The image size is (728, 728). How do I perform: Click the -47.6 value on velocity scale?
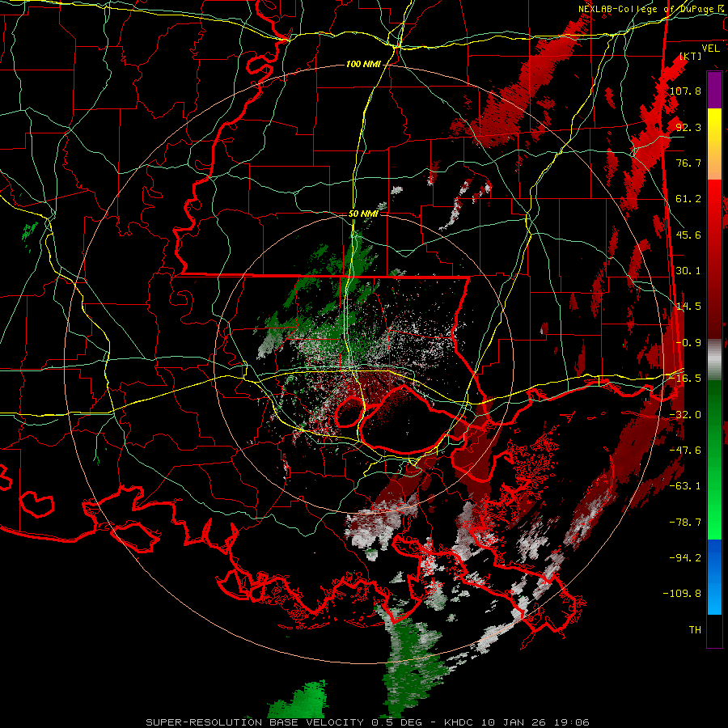[685, 451]
